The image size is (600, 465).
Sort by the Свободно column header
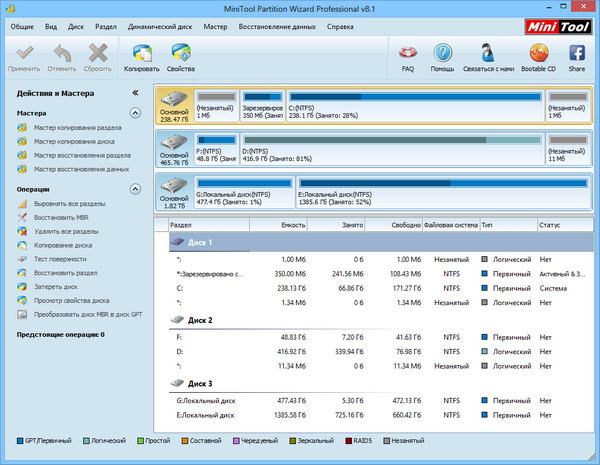(394, 225)
